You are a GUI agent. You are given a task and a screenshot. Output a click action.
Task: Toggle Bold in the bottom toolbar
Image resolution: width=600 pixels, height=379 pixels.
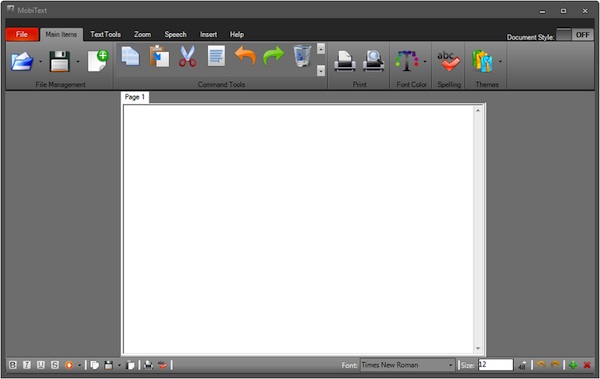[x=13, y=365]
